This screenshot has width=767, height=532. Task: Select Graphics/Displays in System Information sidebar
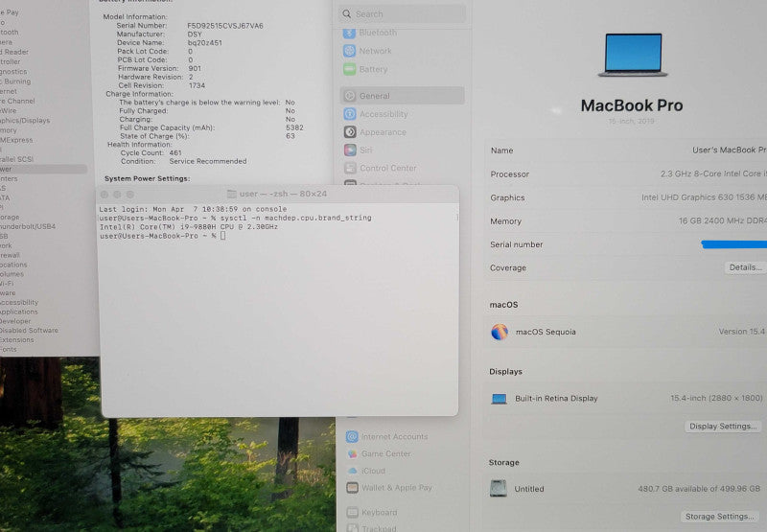[x=25, y=120]
